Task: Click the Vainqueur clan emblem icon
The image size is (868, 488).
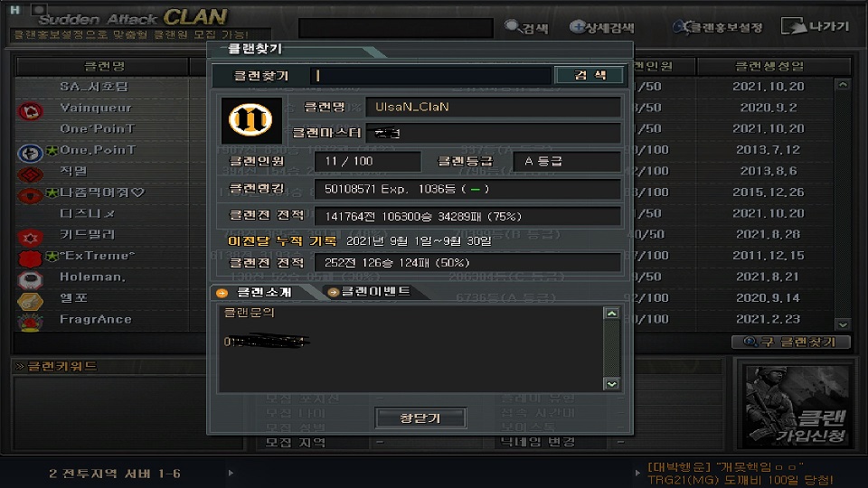Action: (30, 110)
